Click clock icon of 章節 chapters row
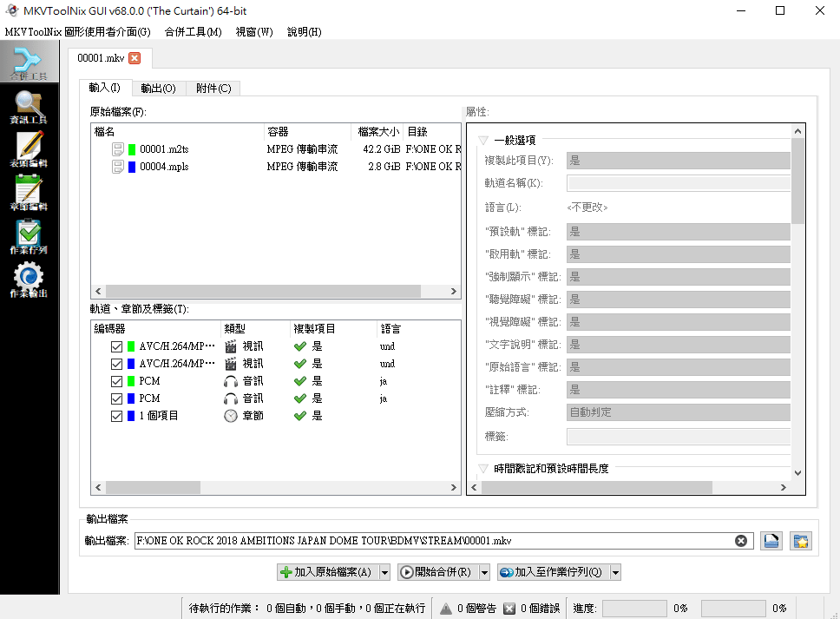The height and width of the screenshot is (619, 840). click(230, 416)
